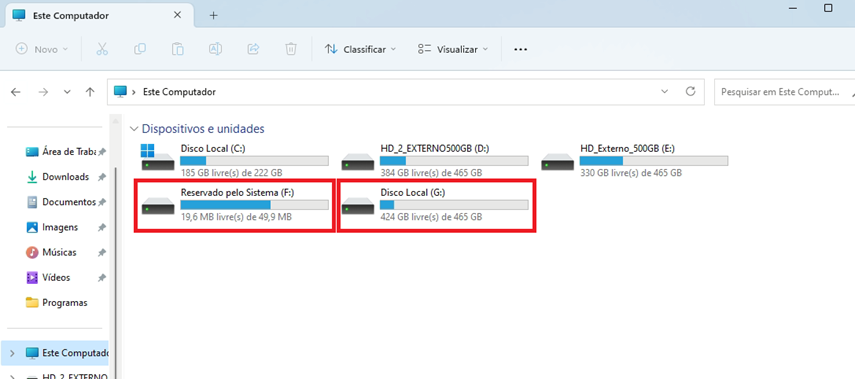Open the three-dot more options menu

[x=521, y=49]
